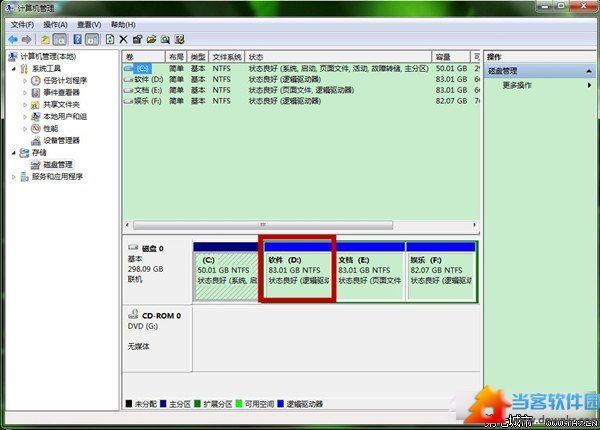Expand the 任务计划程序 node
Image resolution: width=600 pixels, height=430 pixels.
click(x=24, y=81)
